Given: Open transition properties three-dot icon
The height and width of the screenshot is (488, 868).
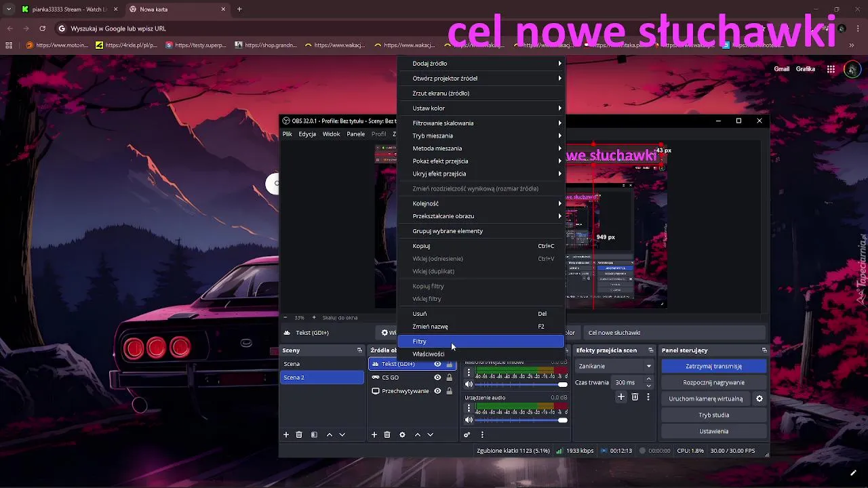Looking at the screenshot, I should [x=648, y=397].
